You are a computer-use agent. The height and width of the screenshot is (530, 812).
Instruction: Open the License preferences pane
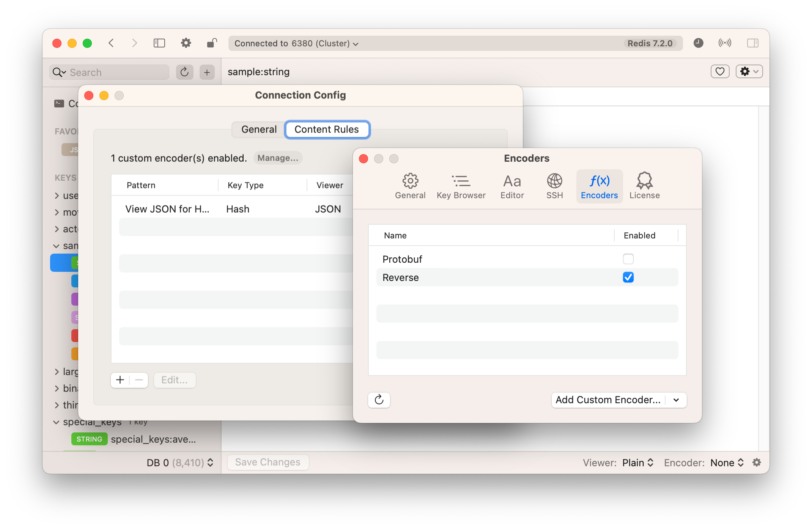(x=645, y=186)
